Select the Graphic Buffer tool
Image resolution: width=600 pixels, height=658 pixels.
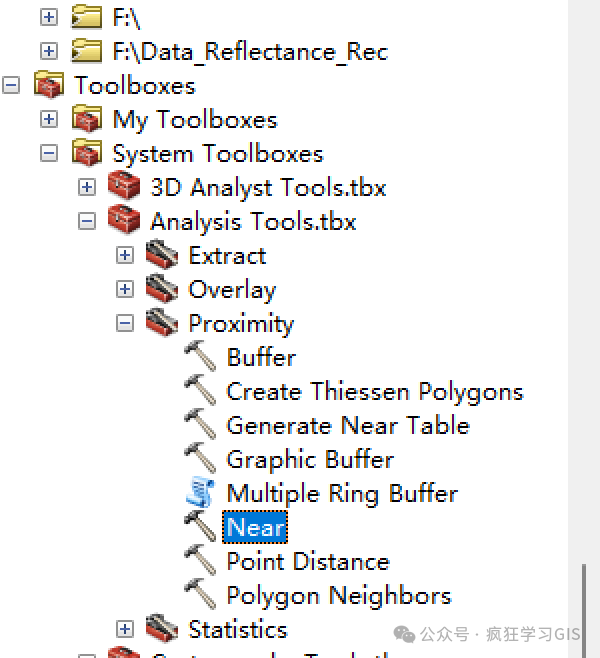point(310,460)
